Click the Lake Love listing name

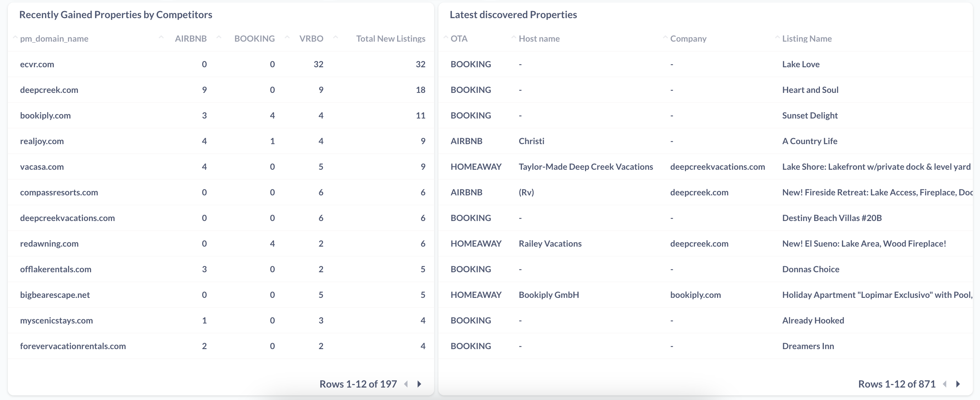point(800,64)
